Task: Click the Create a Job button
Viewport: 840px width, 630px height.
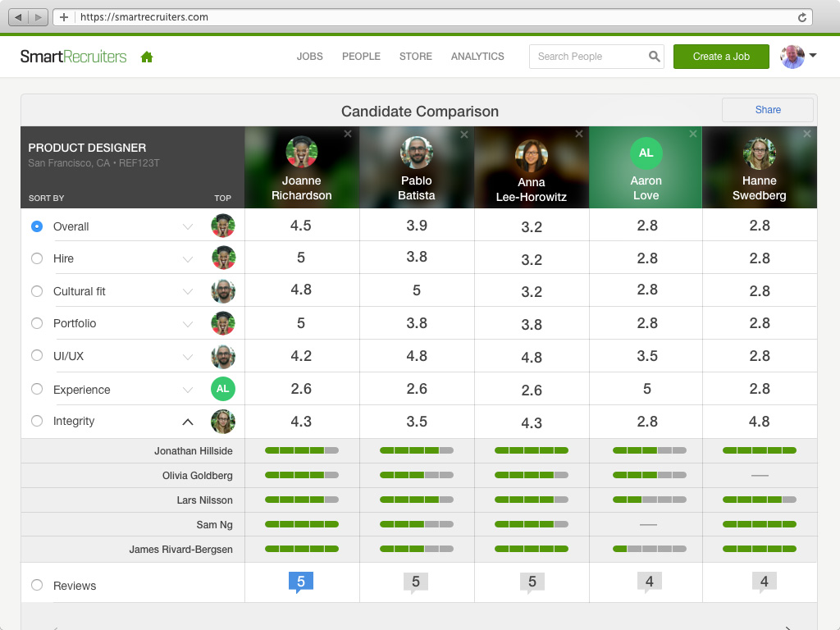Action: pyautogui.click(x=721, y=57)
